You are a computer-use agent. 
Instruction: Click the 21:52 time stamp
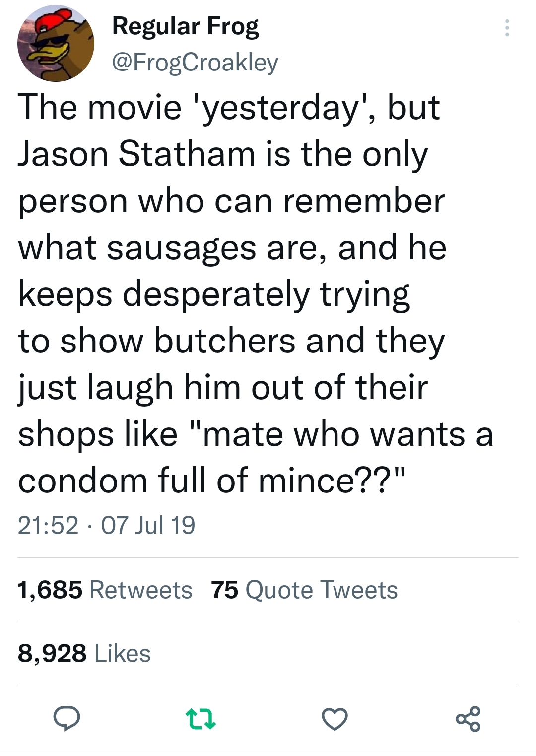click(48, 525)
